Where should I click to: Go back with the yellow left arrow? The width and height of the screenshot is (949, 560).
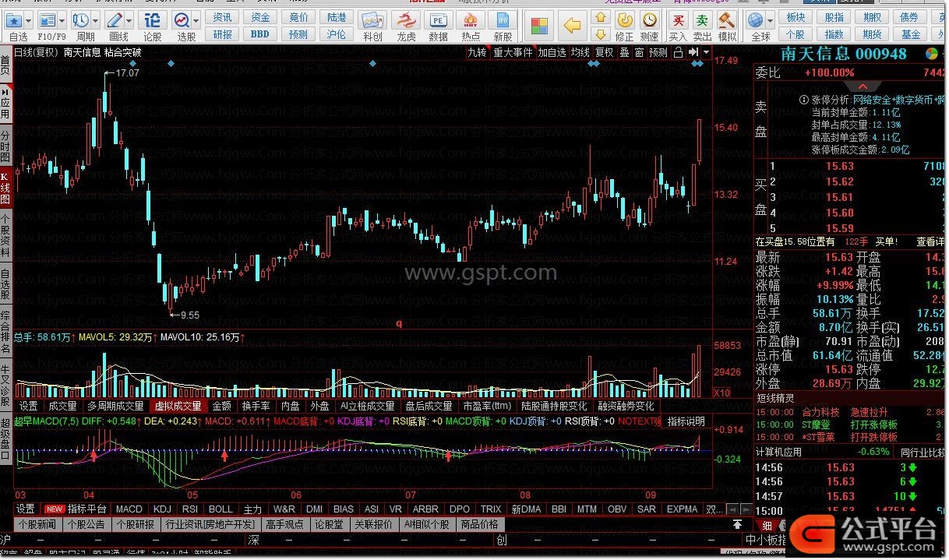pos(572,26)
